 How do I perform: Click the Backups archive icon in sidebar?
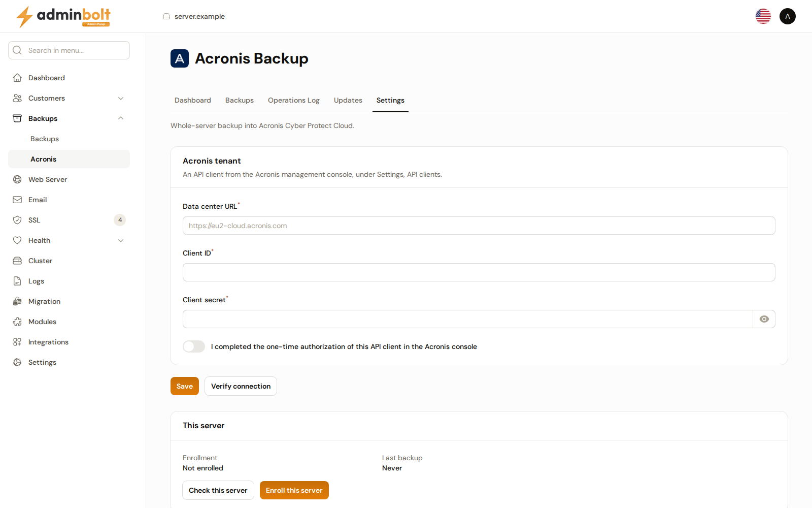(x=17, y=118)
